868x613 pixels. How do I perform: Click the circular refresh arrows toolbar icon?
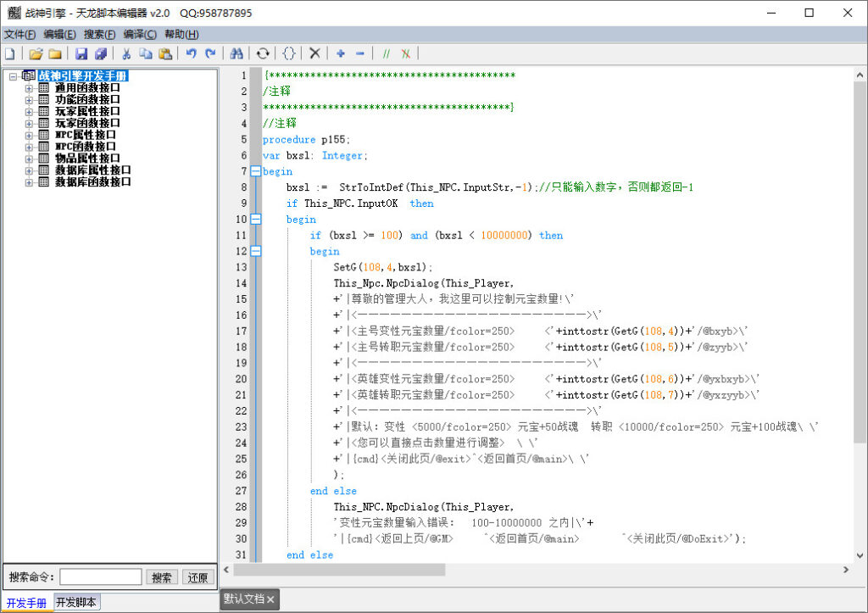pyautogui.click(x=263, y=53)
